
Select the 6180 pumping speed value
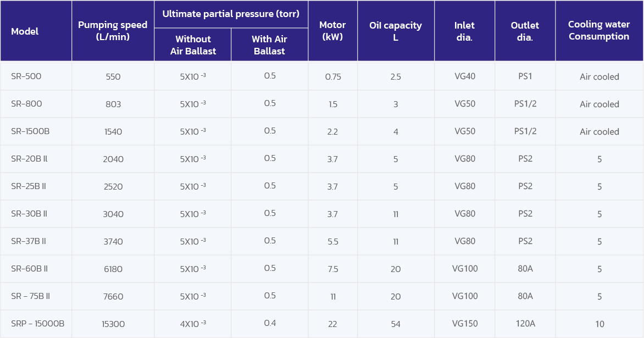pos(113,269)
